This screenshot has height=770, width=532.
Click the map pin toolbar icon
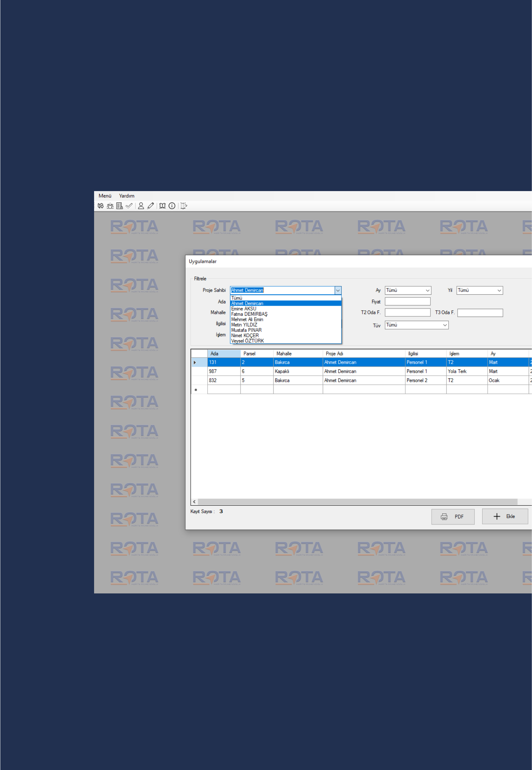pyautogui.click(x=101, y=206)
